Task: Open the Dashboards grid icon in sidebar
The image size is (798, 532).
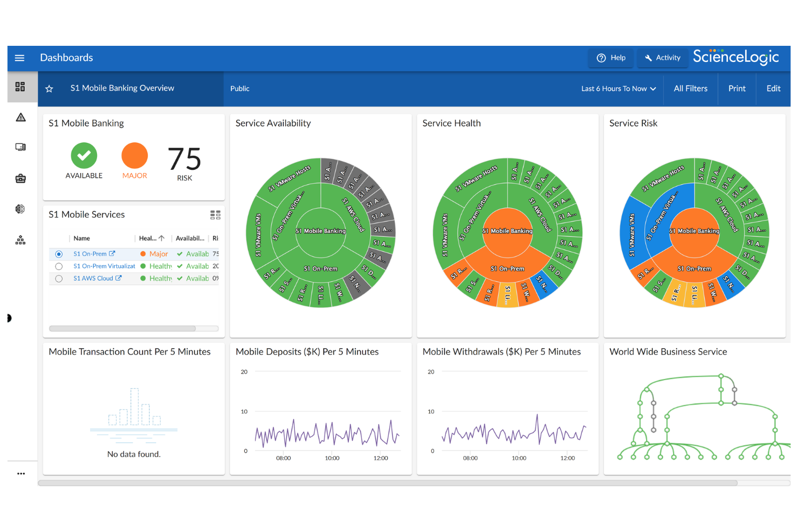Action: pyautogui.click(x=22, y=86)
